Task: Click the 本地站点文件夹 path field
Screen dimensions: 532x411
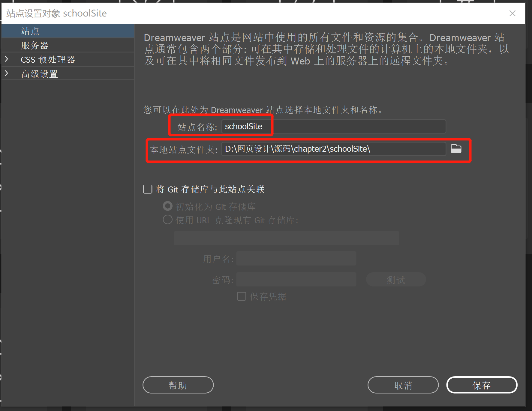Action: [x=334, y=149]
